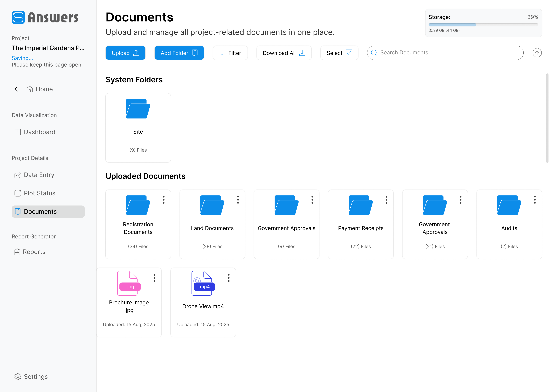Navigate to Plot Status
Viewport: 551px width, 392px height.
click(35, 193)
